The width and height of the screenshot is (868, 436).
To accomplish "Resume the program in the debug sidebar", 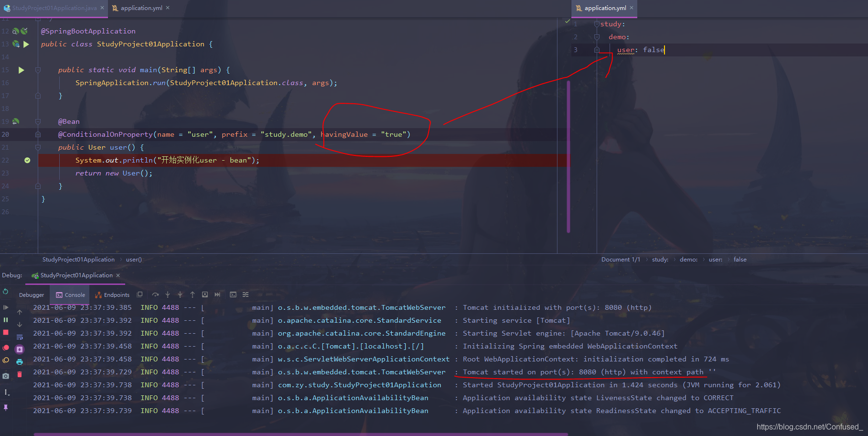I will click(6, 307).
